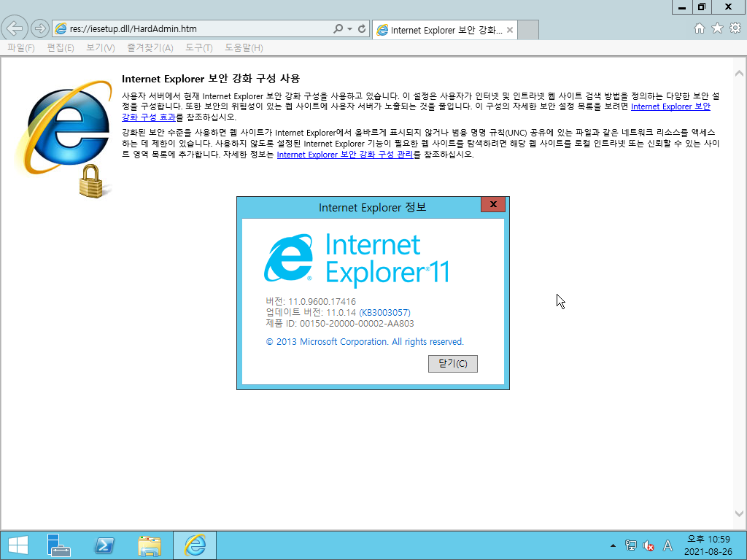Open Favorites with the star icon
This screenshot has height=560, width=747.
(x=717, y=28)
